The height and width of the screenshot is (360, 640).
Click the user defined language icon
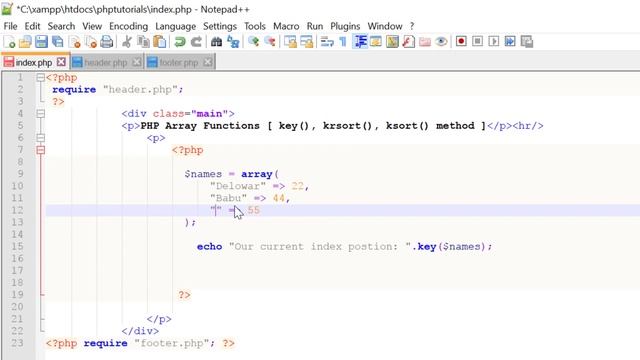tap(376, 42)
